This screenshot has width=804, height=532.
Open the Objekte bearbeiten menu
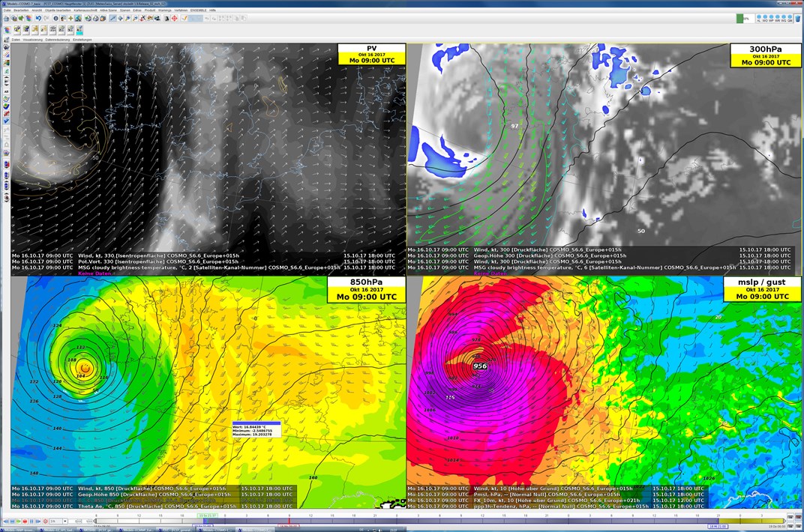(x=58, y=10)
